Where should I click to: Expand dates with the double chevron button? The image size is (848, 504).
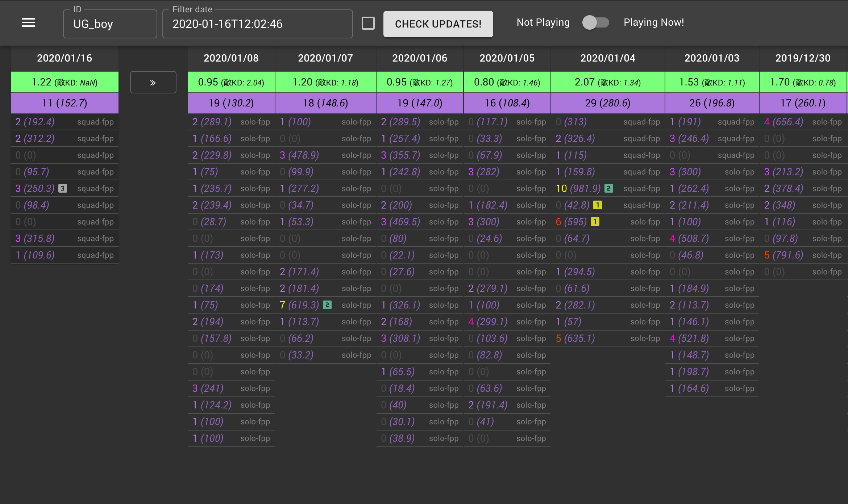[153, 83]
